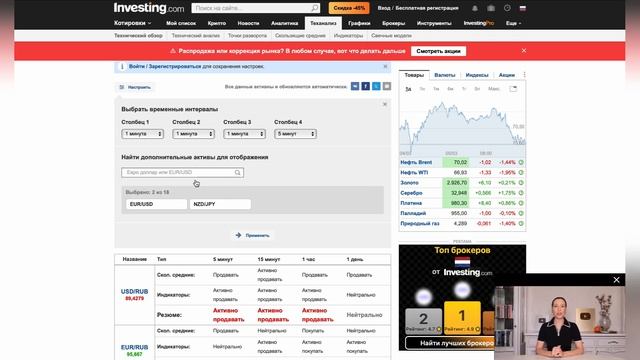
Task: Click the Войти / Зарегистрироваться link
Action: (165, 67)
